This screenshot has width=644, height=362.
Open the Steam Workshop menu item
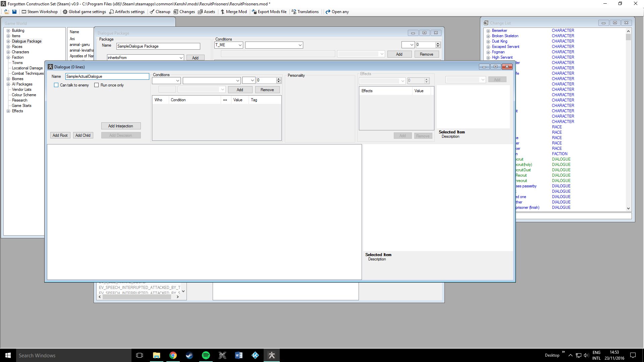(40, 12)
